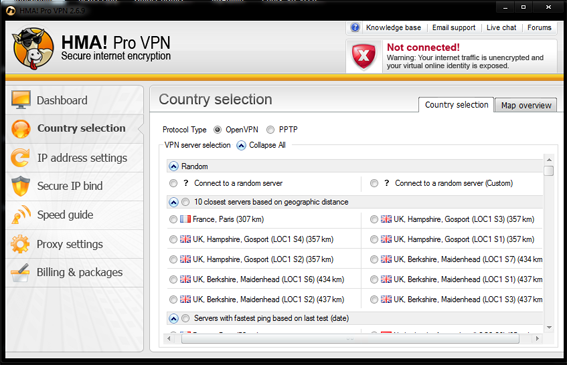567x365 pixels.
Task: Click the HMA title bar app icon
Action: pos(11,11)
